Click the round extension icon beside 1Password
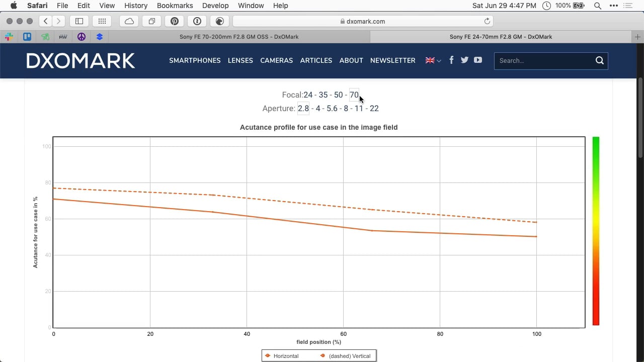Image resolution: width=644 pixels, height=362 pixels. pos(219,21)
